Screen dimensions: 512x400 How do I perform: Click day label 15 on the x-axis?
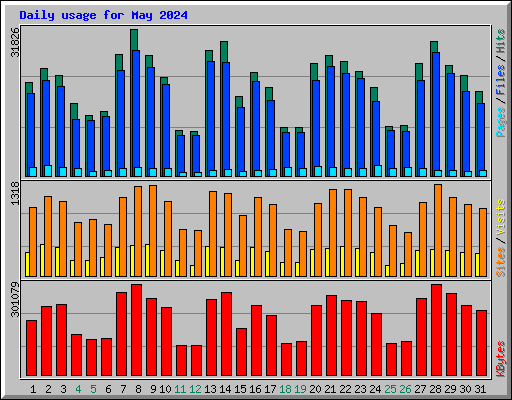pyautogui.click(x=240, y=389)
